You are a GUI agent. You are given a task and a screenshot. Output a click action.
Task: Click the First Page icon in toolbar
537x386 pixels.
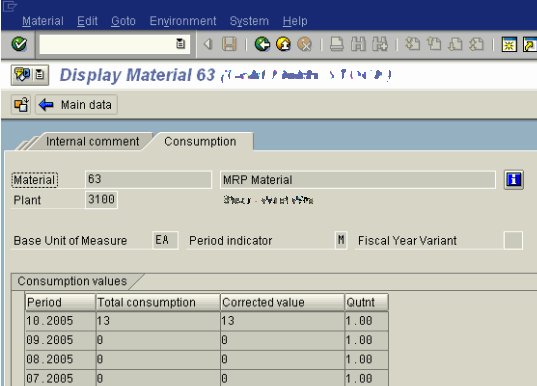tap(413, 44)
